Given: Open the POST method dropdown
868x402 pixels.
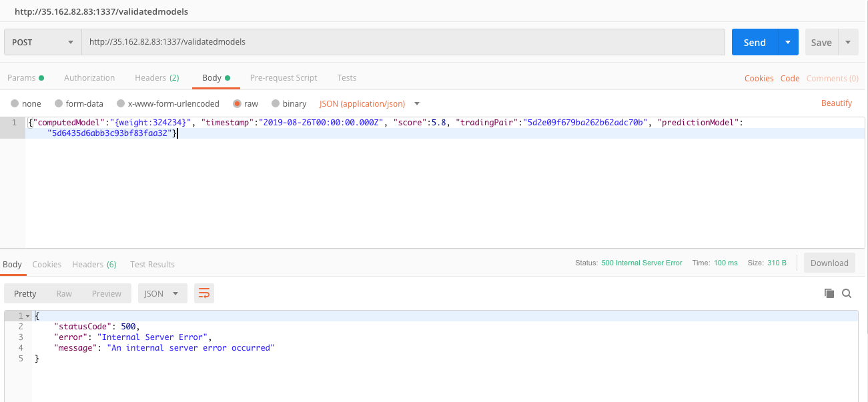Looking at the screenshot, I should click(x=43, y=42).
